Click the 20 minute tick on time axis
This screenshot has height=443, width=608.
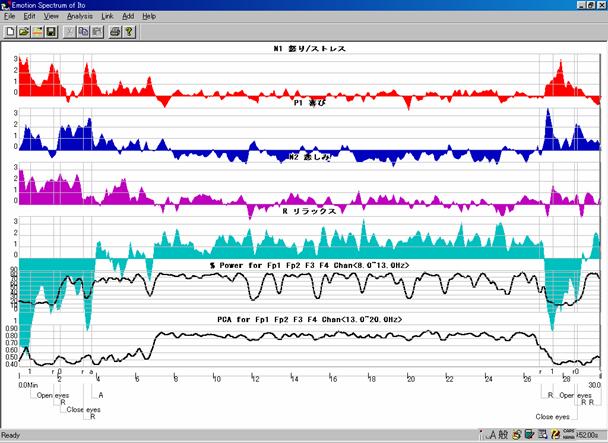click(x=411, y=379)
